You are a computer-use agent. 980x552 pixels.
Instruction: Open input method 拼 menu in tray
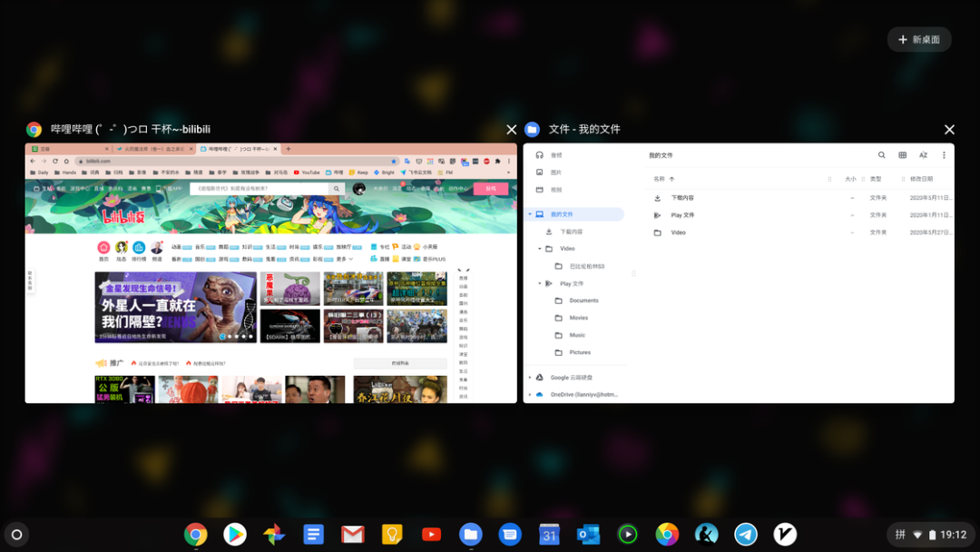[x=900, y=535]
